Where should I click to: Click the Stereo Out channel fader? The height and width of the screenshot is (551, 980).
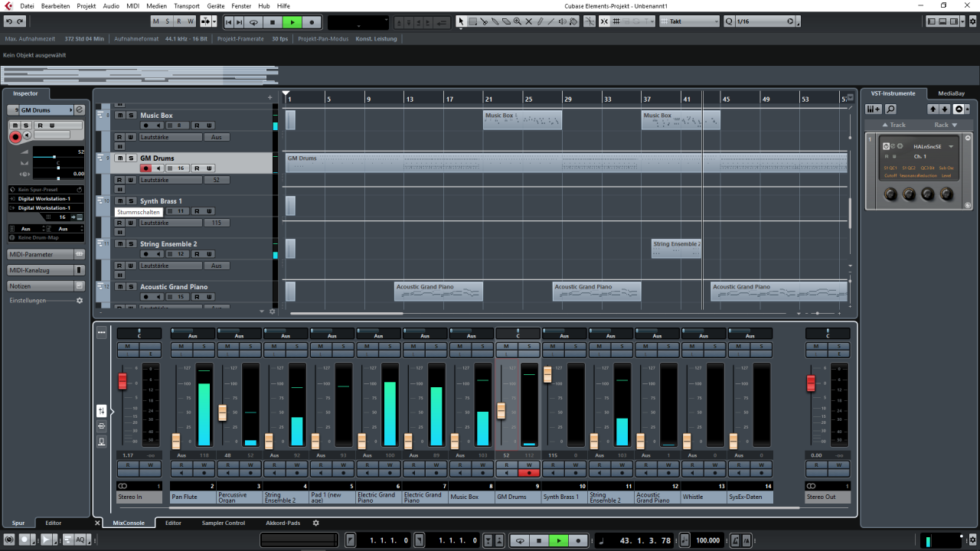pos(811,383)
